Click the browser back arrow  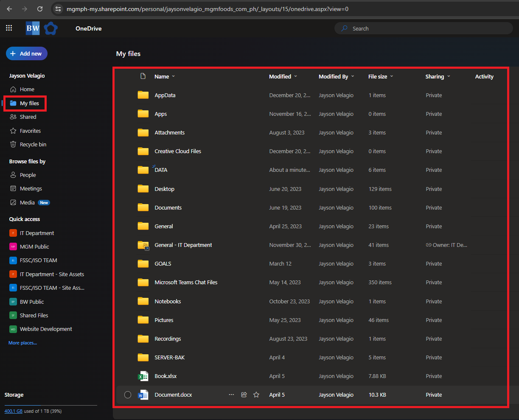(x=9, y=8)
